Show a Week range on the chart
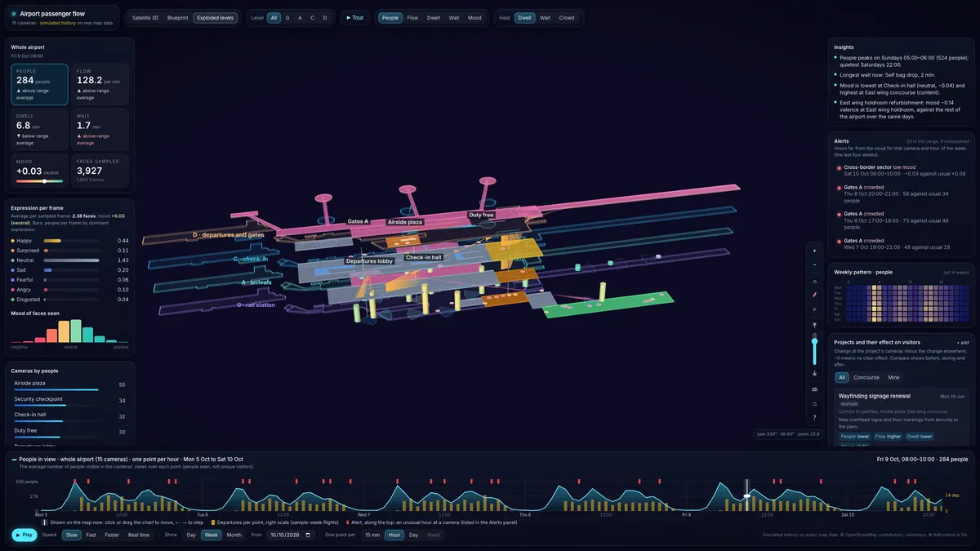980x551 pixels. pyautogui.click(x=211, y=535)
